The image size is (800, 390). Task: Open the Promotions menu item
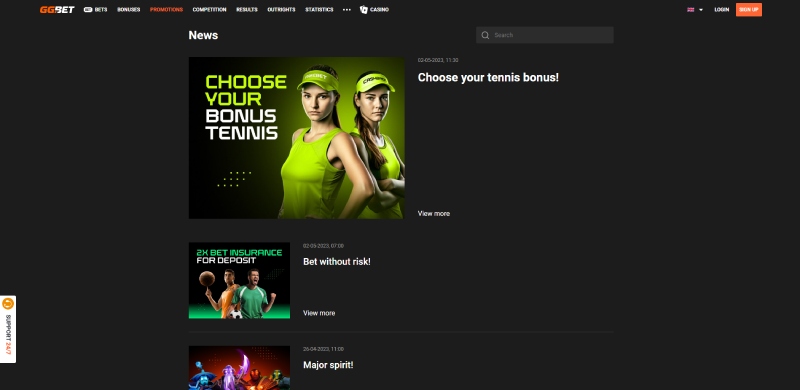pos(166,10)
